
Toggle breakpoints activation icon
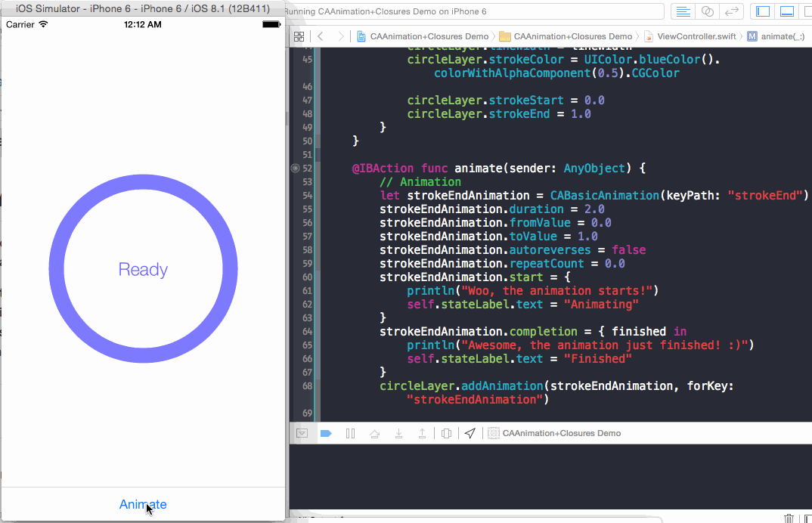326,433
